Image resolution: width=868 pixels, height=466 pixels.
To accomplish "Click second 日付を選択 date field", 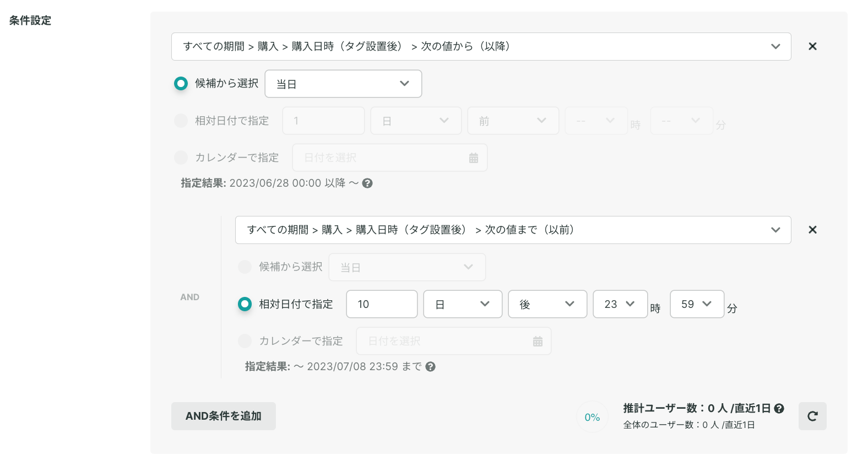I will [x=454, y=341].
